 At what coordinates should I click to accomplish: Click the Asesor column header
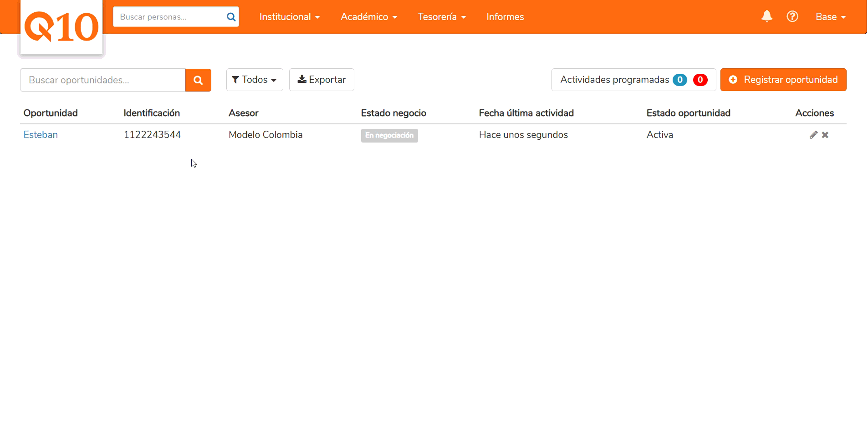click(243, 113)
